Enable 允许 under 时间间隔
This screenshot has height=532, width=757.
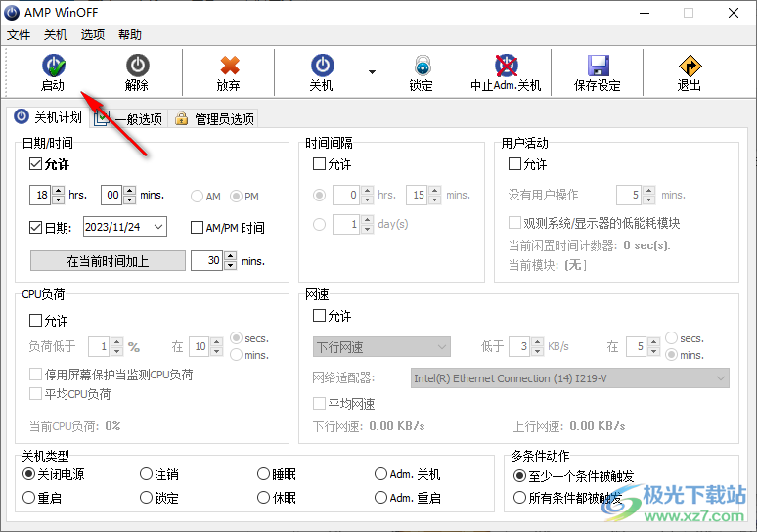coord(319,164)
